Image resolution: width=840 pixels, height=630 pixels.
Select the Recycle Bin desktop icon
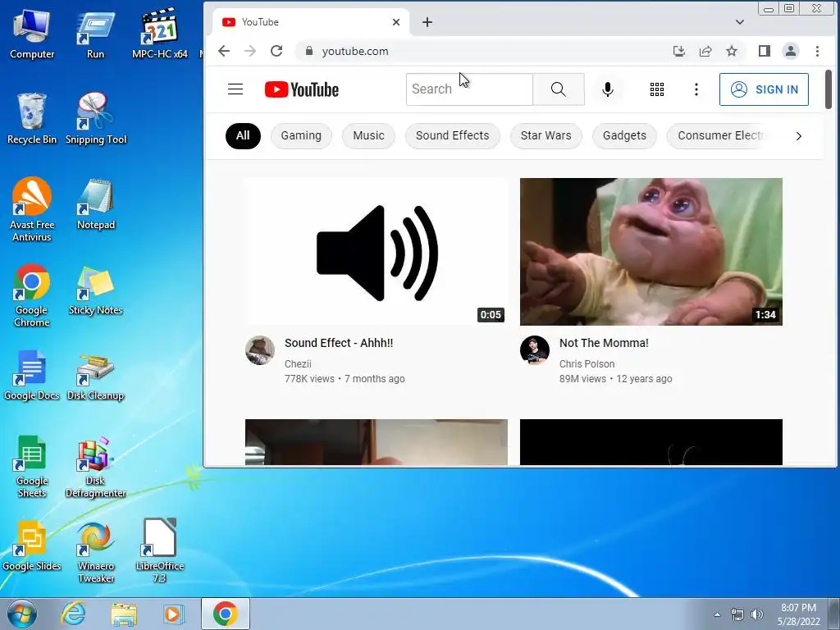click(x=32, y=119)
